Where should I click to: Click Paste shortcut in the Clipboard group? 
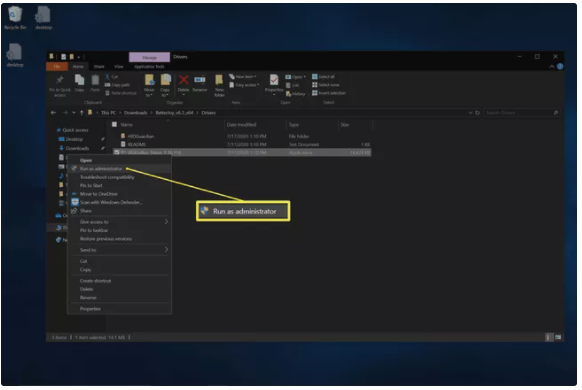pos(121,93)
